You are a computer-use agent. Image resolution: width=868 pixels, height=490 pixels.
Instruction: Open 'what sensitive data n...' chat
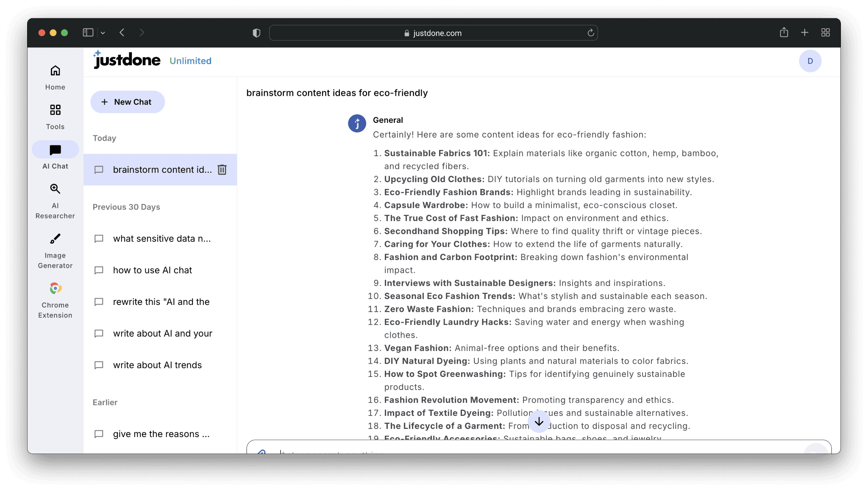[161, 239]
